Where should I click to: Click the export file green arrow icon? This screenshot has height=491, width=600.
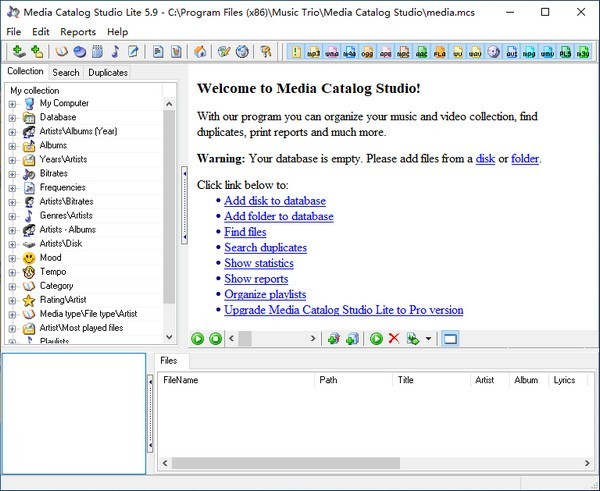(x=413, y=339)
